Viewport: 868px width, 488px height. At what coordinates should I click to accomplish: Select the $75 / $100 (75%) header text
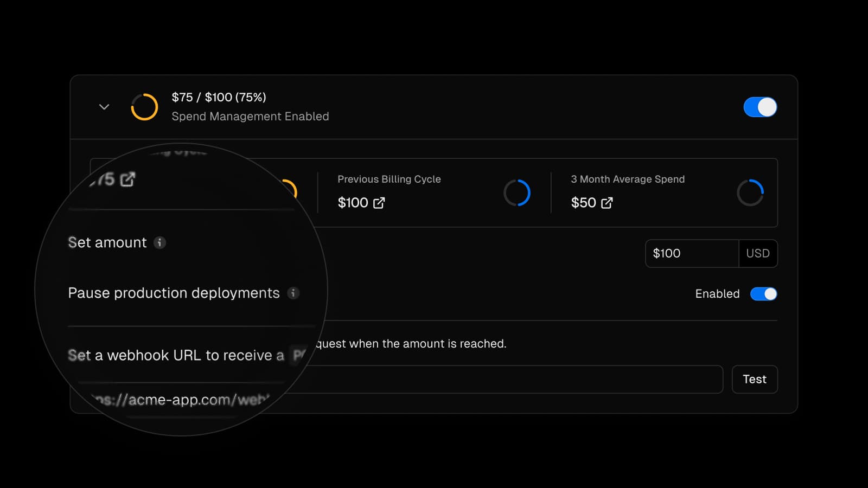point(219,97)
